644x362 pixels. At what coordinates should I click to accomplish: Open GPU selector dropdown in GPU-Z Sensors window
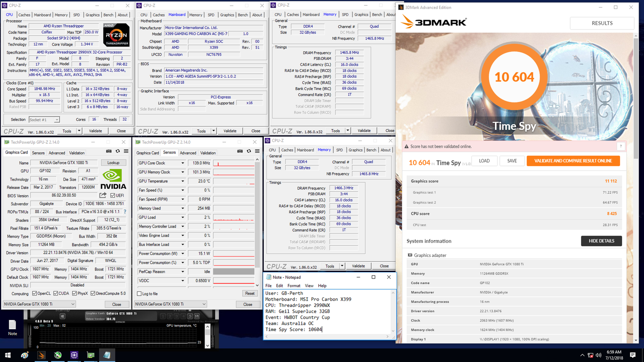(x=171, y=304)
